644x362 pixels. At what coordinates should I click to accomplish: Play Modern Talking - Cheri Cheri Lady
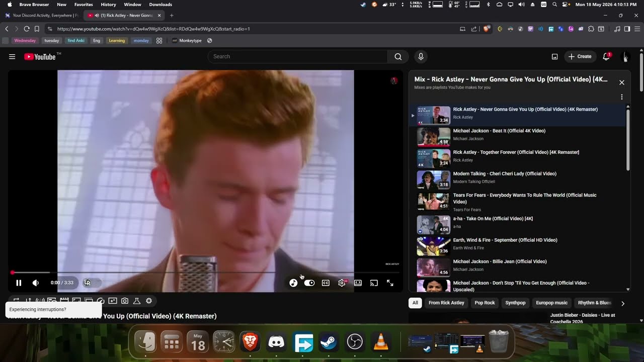click(518, 179)
